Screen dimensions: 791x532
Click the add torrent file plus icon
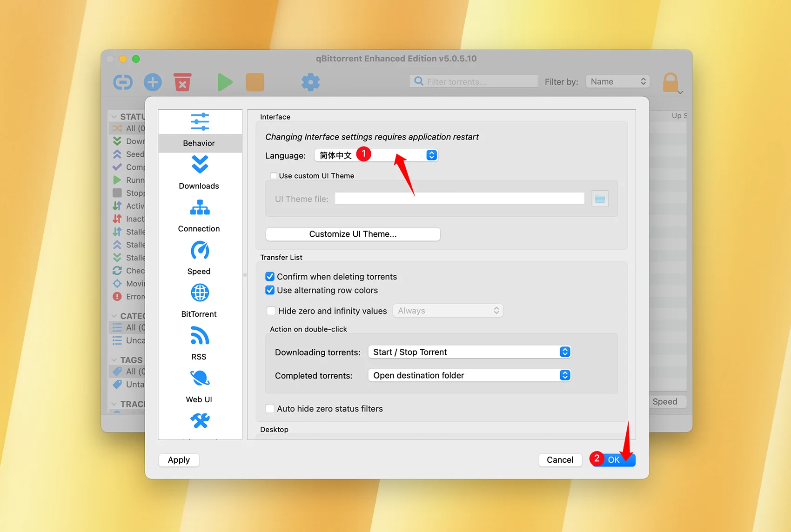(x=153, y=82)
